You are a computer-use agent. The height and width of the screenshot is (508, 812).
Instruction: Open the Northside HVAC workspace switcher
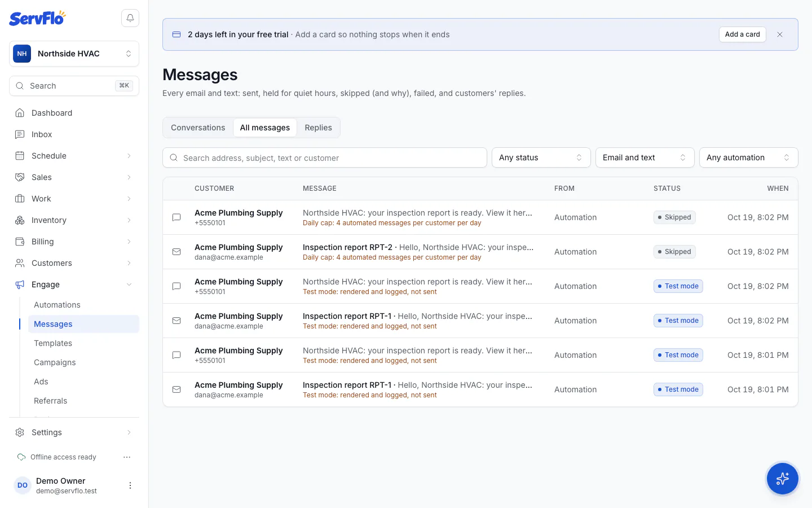coord(74,54)
